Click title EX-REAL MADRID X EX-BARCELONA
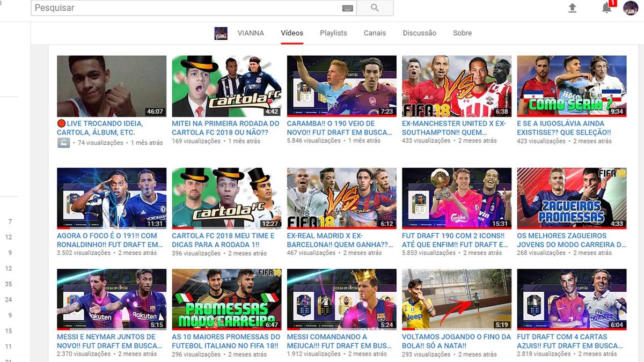 coord(340,240)
